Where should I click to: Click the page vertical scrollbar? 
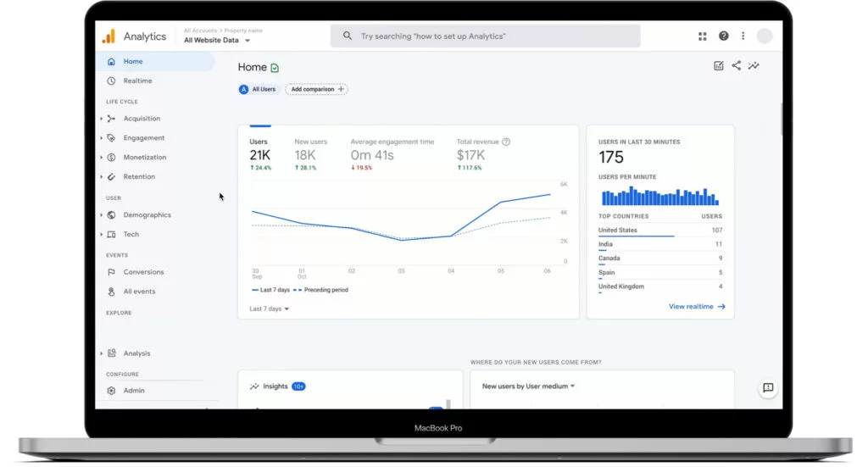[x=781, y=119]
